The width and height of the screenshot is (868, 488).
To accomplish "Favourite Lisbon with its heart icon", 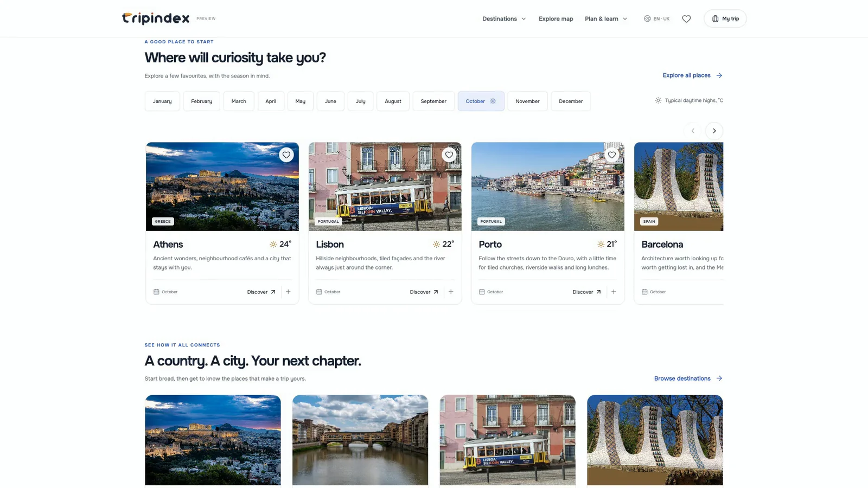I will (x=449, y=155).
